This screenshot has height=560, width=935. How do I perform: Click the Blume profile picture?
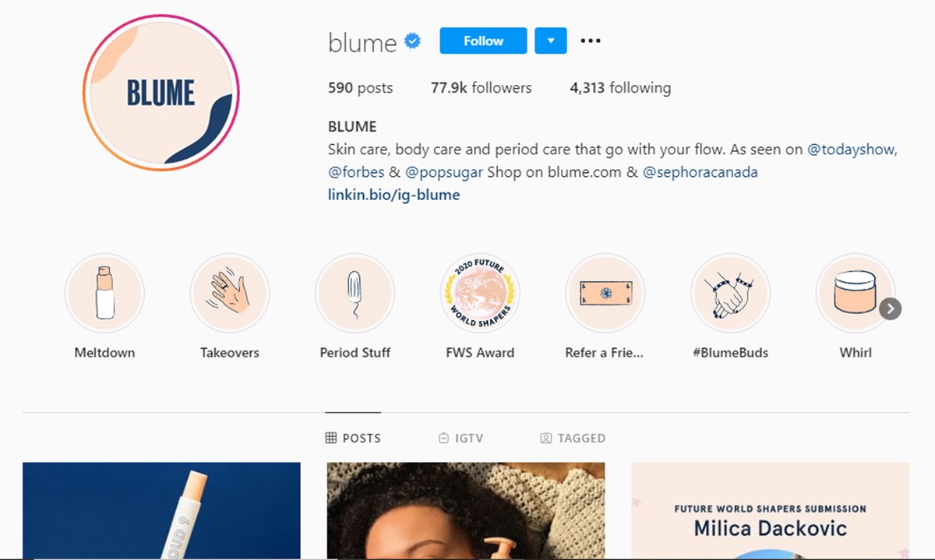[x=161, y=93]
